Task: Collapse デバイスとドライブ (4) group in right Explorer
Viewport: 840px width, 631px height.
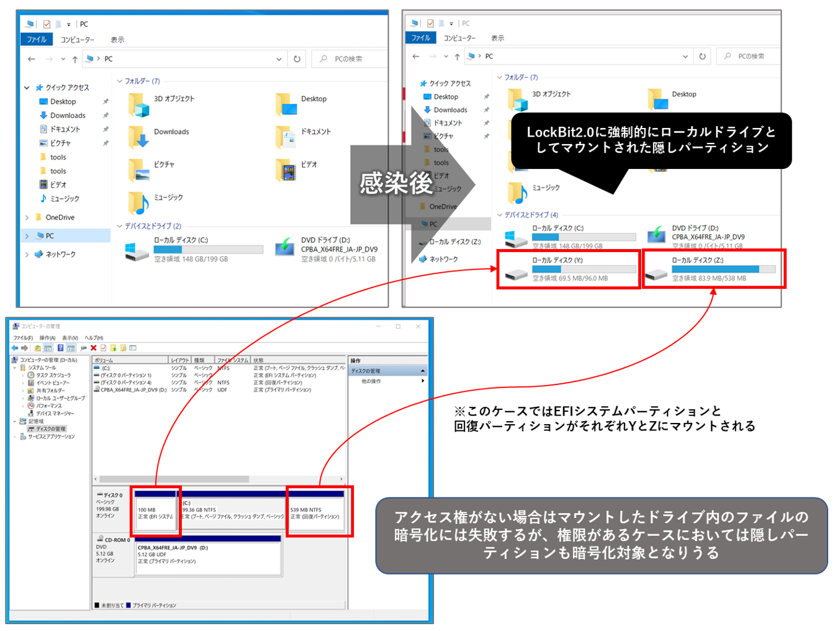Action: pyautogui.click(x=500, y=215)
